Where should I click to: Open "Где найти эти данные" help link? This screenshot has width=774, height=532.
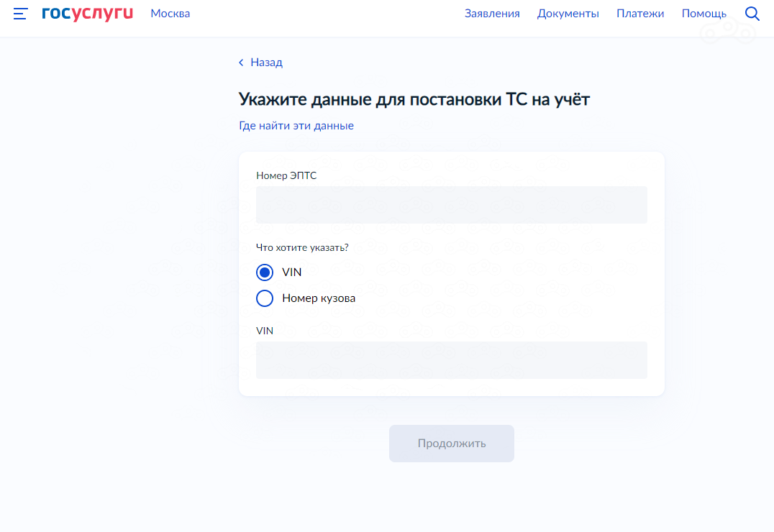pos(296,125)
